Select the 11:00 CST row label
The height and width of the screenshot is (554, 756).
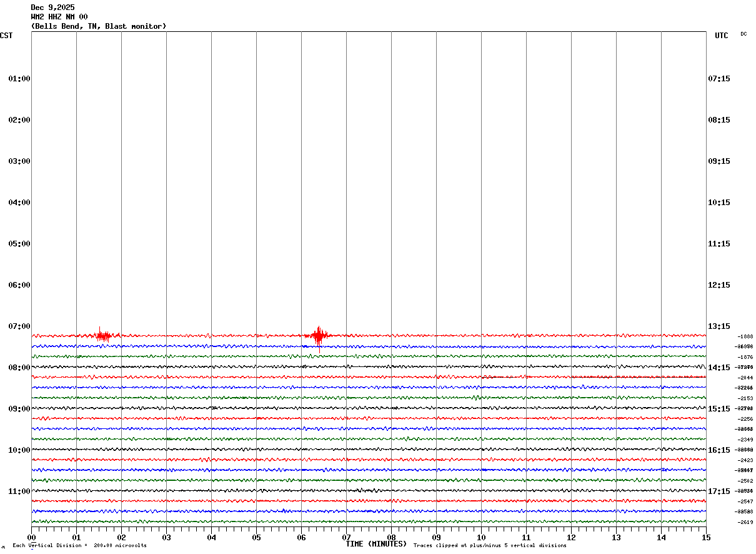(19, 491)
